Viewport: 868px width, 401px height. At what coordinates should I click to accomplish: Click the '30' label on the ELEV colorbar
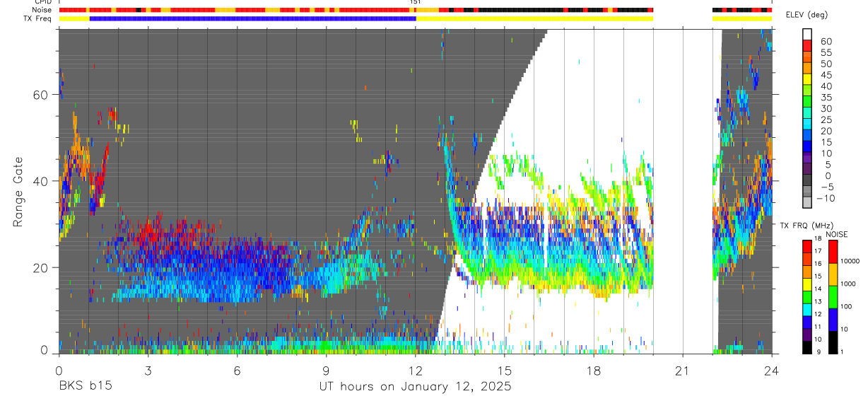click(826, 108)
